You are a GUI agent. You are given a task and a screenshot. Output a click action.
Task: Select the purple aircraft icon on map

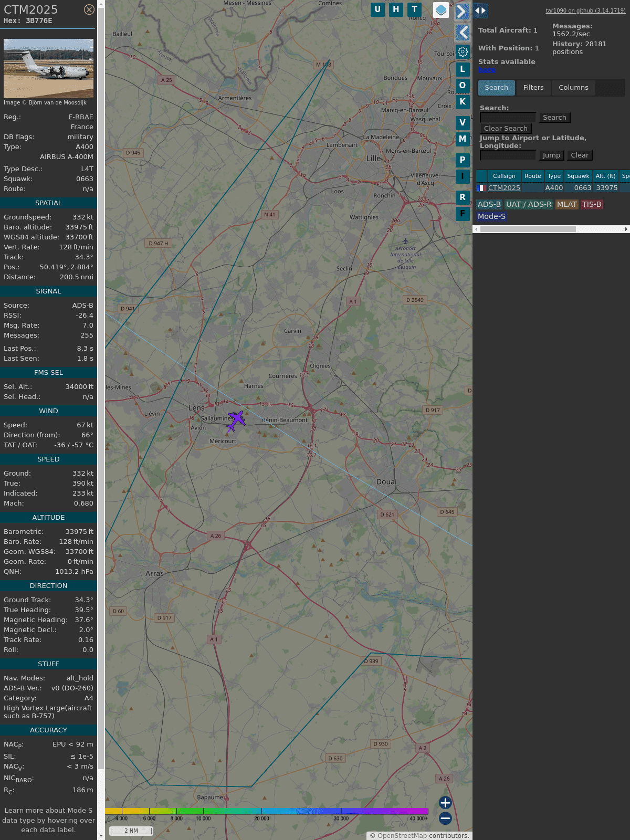236,421
